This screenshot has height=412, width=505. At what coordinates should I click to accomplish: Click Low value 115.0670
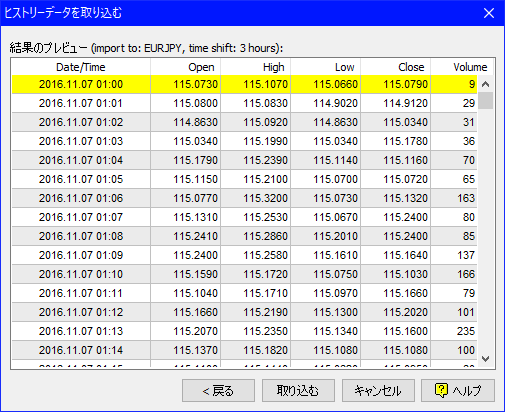(x=335, y=217)
